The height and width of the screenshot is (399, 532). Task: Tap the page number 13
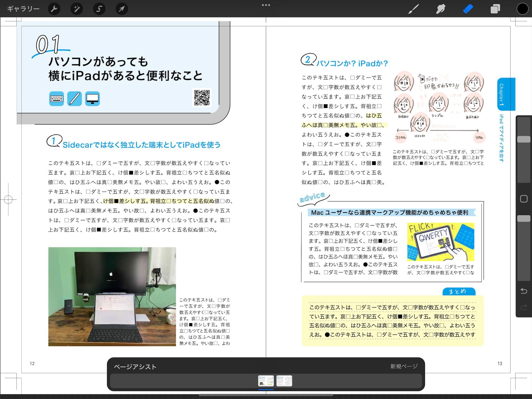500,364
